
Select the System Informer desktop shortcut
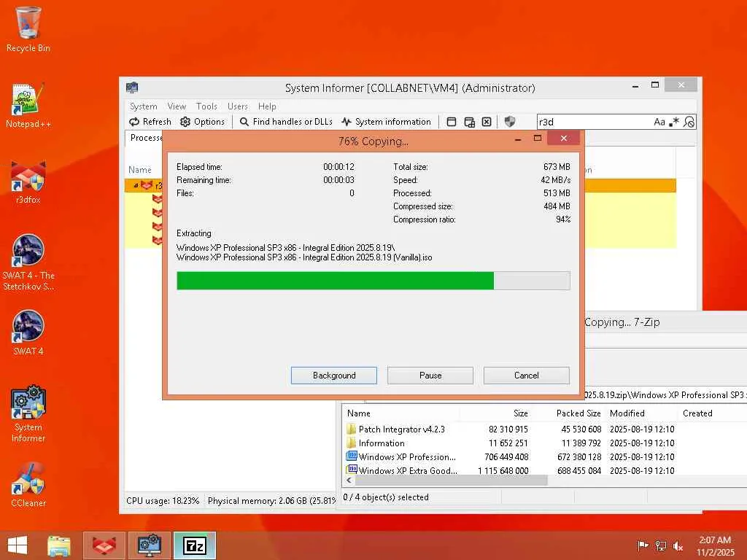pos(28,413)
